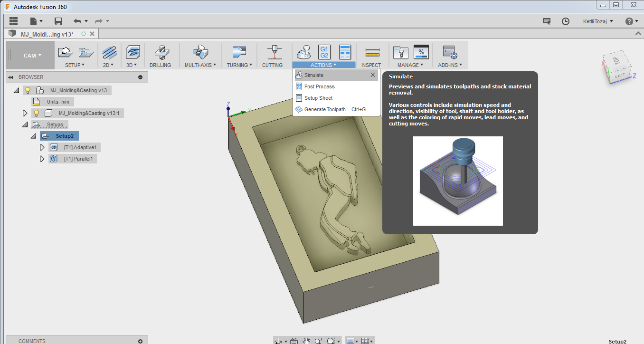Click the New Folder icon in Setup group
This screenshot has width=644, height=344.
pyautogui.click(x=86, y=52)
